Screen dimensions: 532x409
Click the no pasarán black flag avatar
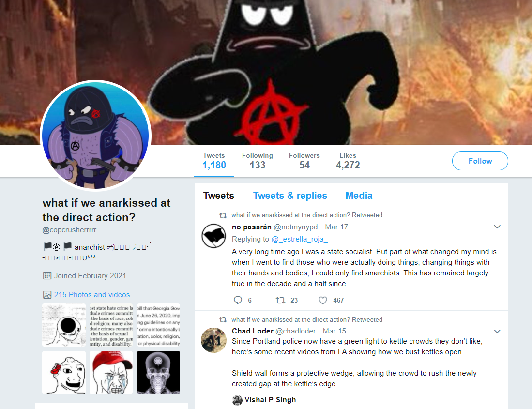pos(214,236)
